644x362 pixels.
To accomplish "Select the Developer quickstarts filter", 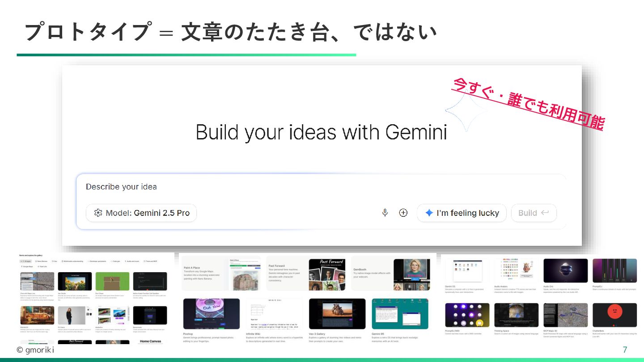I will [97, 261].
